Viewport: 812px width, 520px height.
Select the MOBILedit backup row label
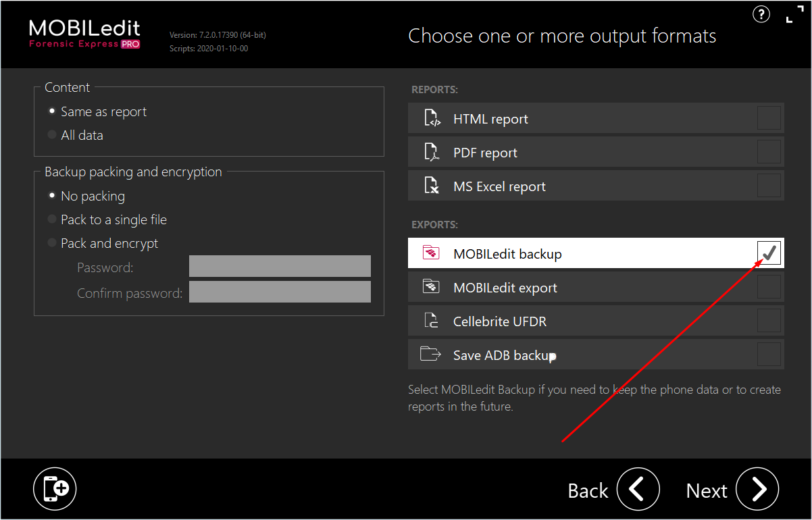point(507,254)
